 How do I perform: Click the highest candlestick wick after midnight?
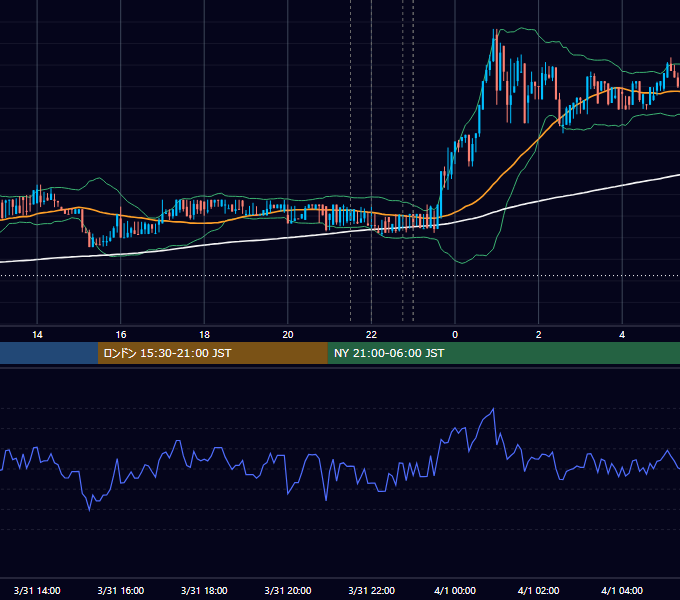(x=494, y=35)
